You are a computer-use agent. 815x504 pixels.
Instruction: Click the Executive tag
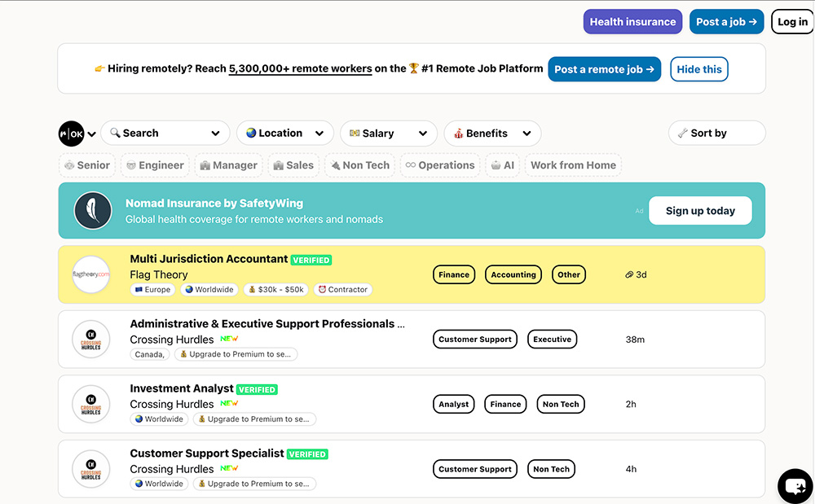click(x=552, y=339)
